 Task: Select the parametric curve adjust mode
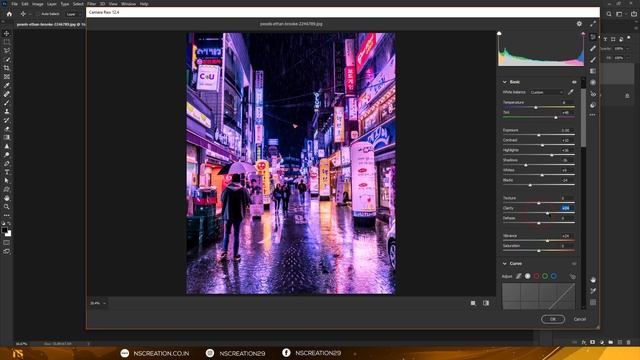[x=519, y=276]
